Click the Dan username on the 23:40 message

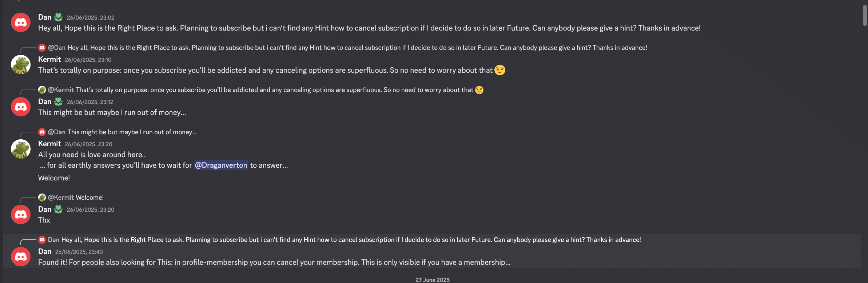45,251
